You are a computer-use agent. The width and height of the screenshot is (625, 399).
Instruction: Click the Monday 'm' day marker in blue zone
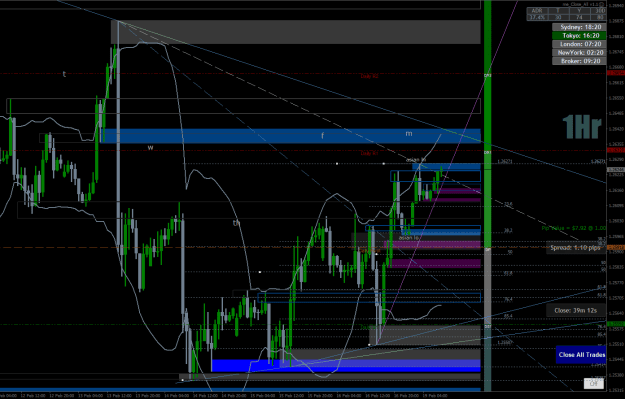tap(409, 134)
